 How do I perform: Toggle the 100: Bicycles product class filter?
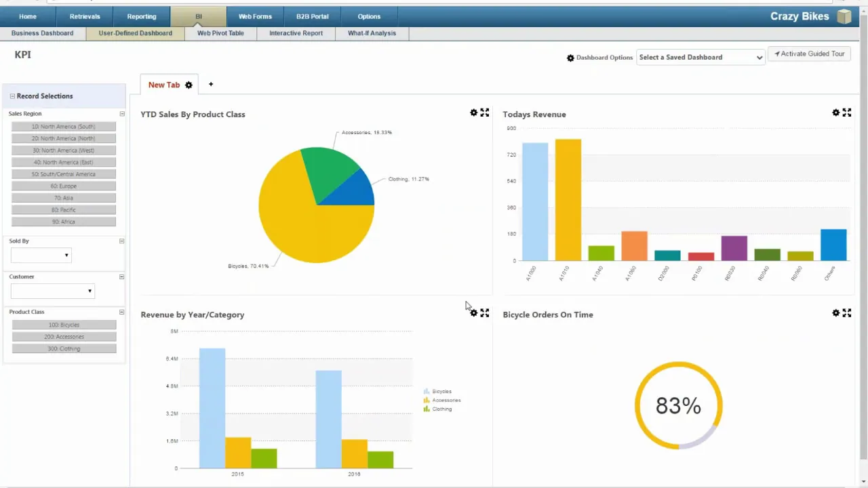64,325
